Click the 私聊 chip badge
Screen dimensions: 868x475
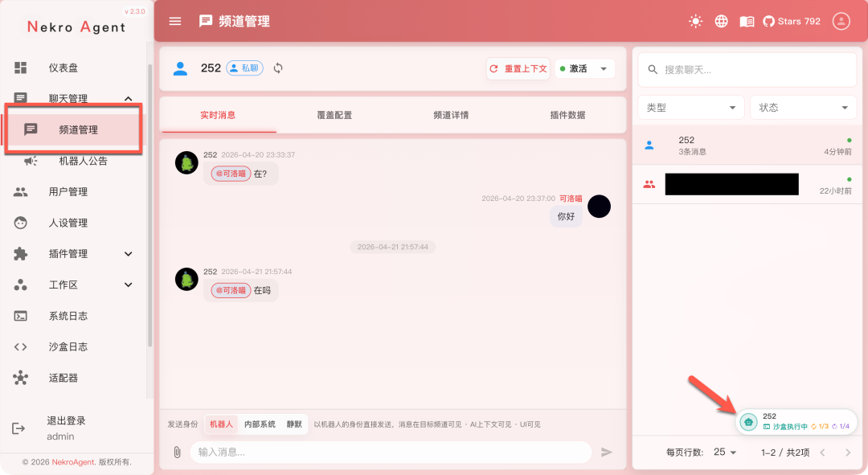pos(244,68)
